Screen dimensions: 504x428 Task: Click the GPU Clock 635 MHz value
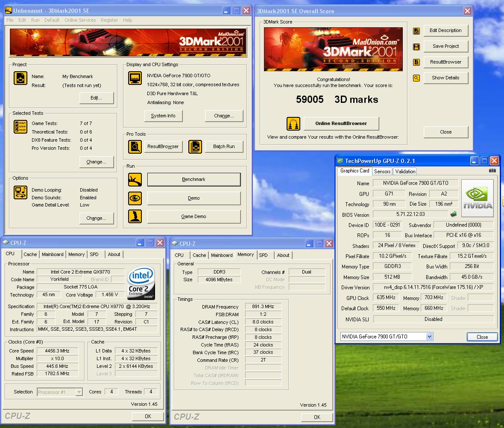pyautogui.click(x=386, y=298)
